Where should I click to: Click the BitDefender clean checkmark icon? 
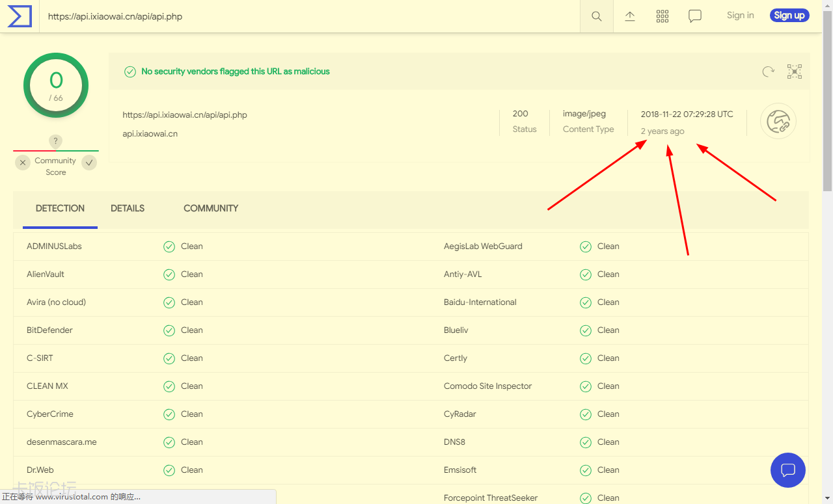[x=169, y=330]
